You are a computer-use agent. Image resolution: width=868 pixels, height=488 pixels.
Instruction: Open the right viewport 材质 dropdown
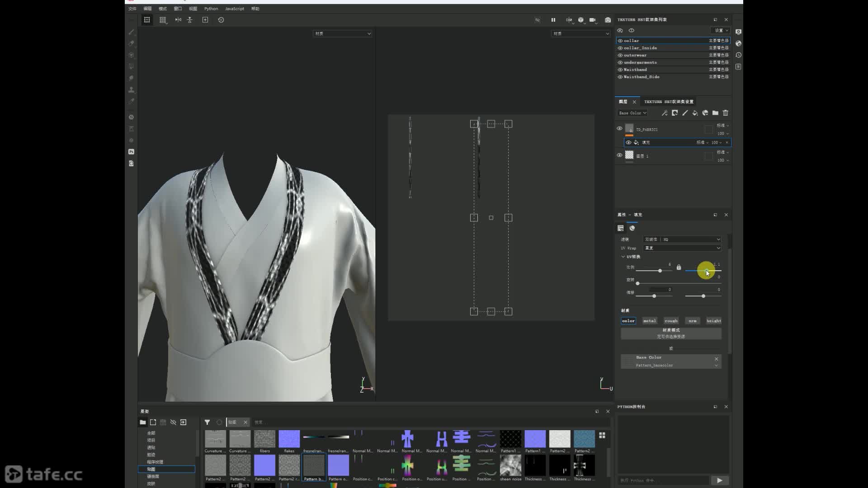coord(580,33)
